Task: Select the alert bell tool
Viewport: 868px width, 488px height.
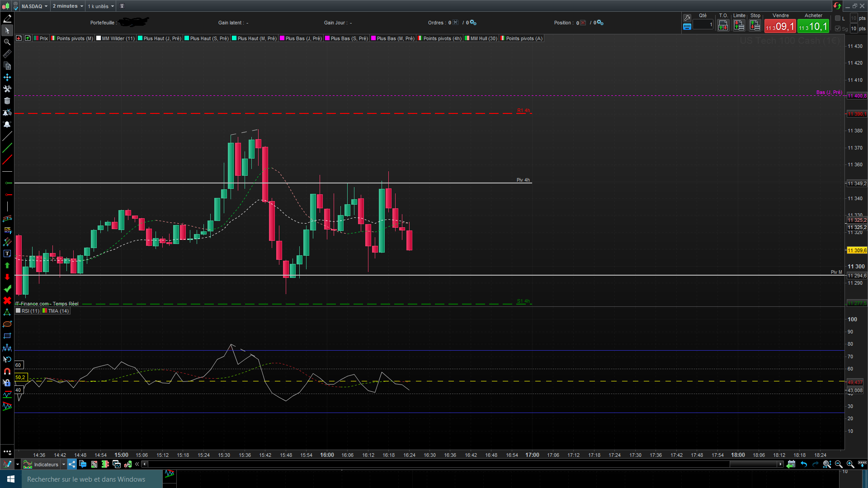Action: click(7, 124)
